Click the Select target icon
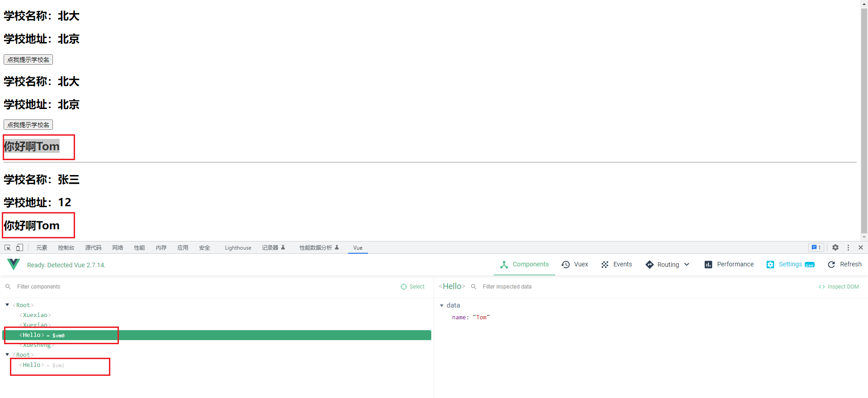Screen dimensions: 868x398 404,287
